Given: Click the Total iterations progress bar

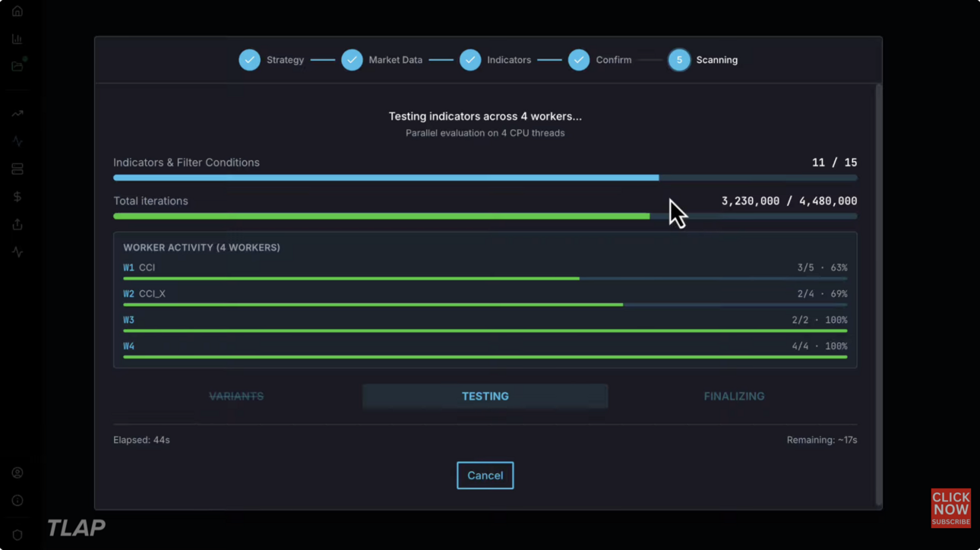Looking at the screenshot, I should (x=485, y=217).
